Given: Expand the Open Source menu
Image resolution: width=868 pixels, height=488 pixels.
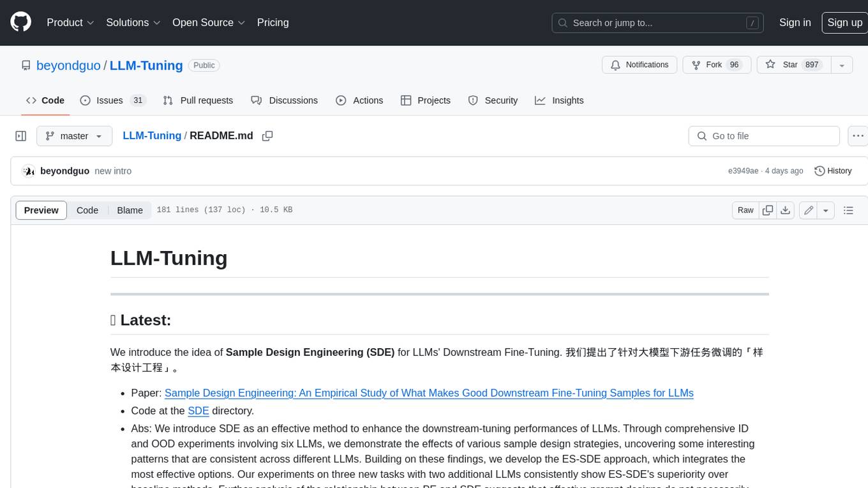Looking at the screenshot, I should pos(209,22).
